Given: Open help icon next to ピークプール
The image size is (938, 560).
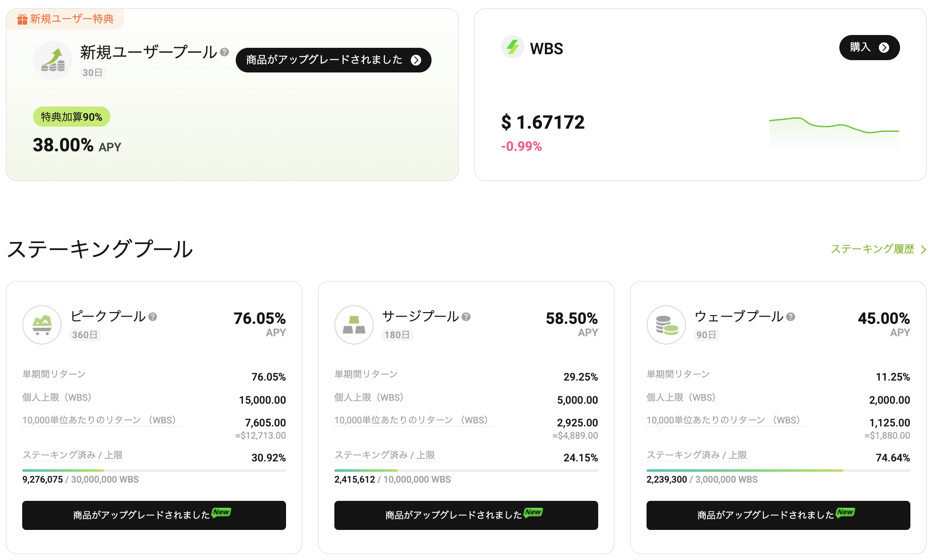Looking at the screenshot, I should click(153, 316).
